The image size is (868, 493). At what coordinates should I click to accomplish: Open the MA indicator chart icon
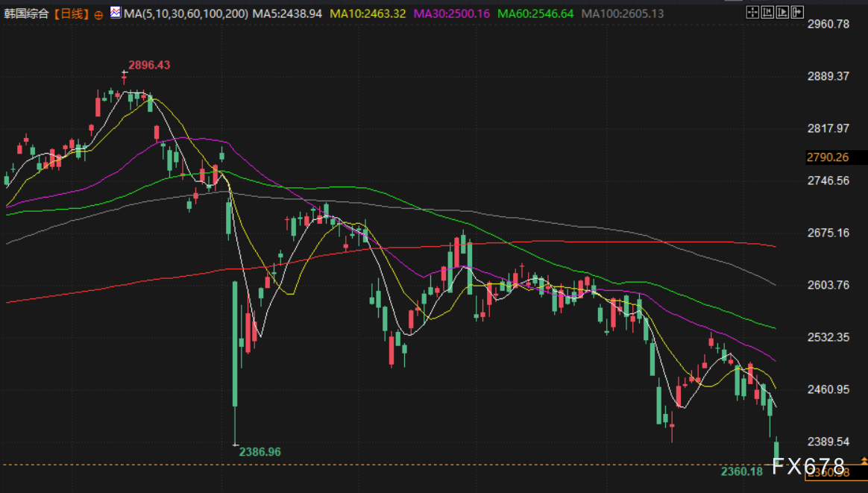116,13
